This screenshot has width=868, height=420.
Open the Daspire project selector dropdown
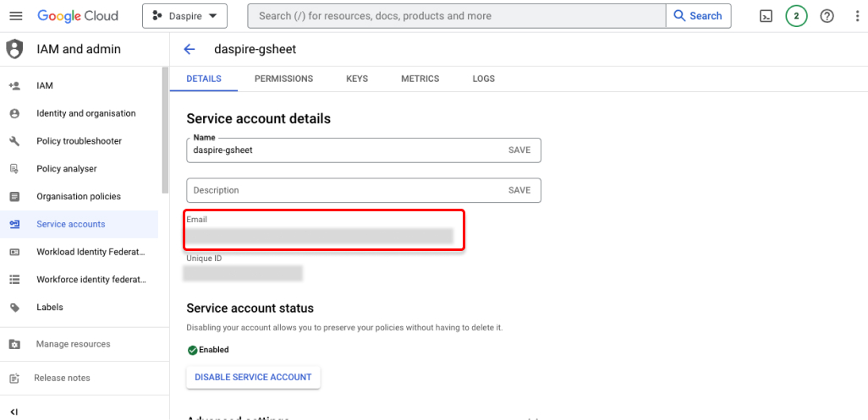pyautogui.click(x=184, y=16)
